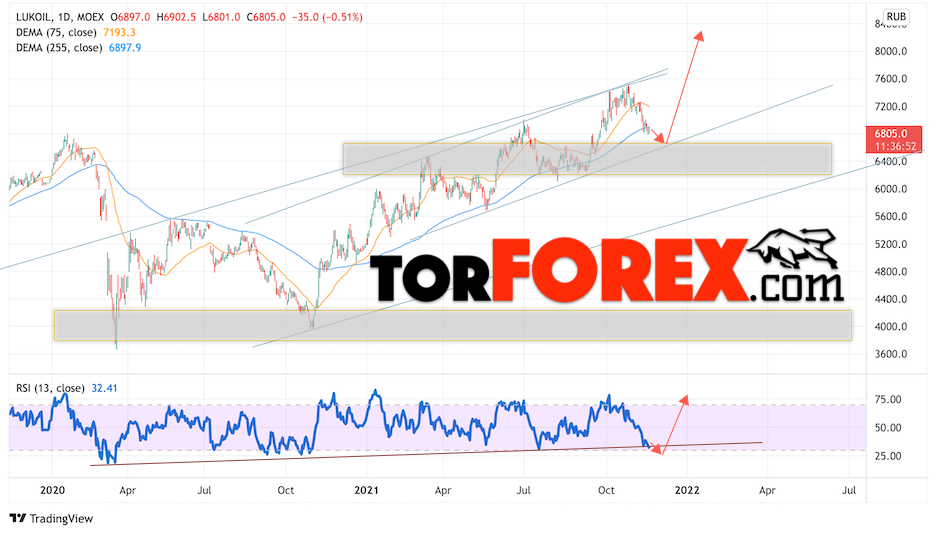Click the 2022 time axis label
The height and width of the screenshot is (534, 936).
pos(687,490)
